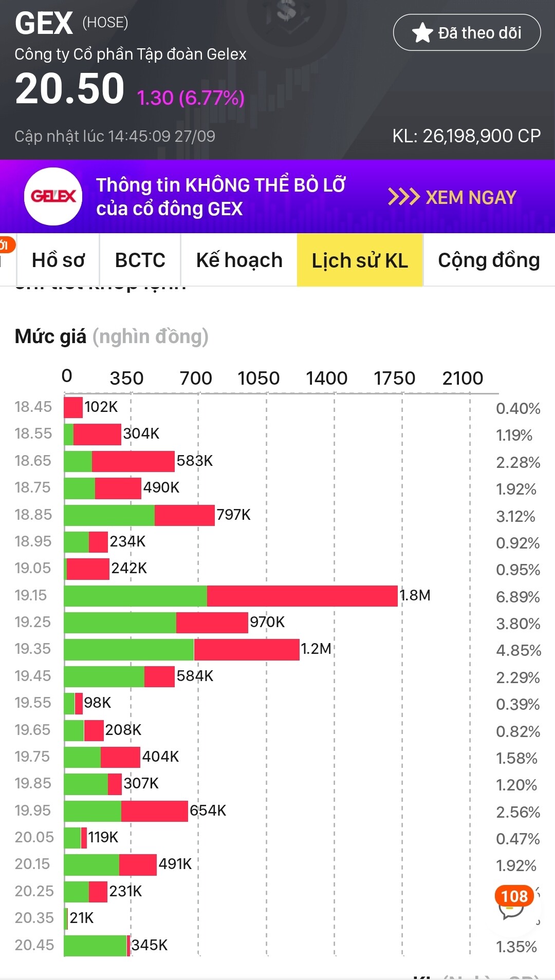This screenshot has width=555, height=980.
Task: Tap the GEX ticker title
Action: [x=44, y=24]
